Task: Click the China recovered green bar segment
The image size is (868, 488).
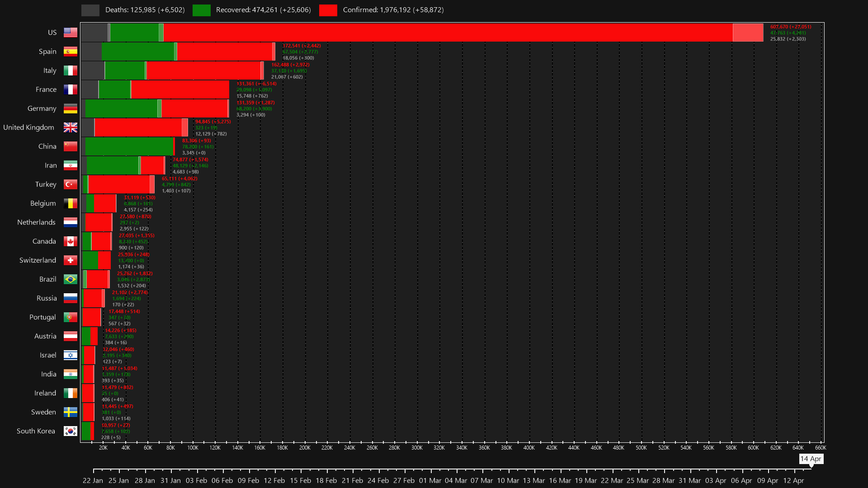Action: (129, 146)
